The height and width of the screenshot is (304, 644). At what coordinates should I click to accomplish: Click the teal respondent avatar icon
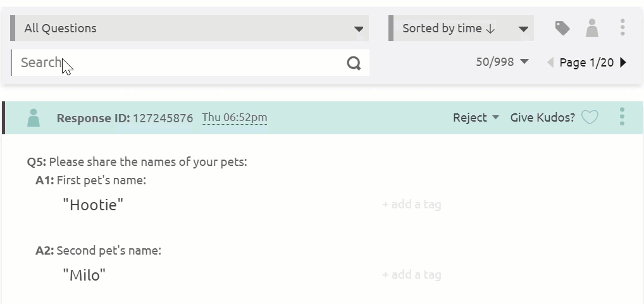[x=34, y=118]
